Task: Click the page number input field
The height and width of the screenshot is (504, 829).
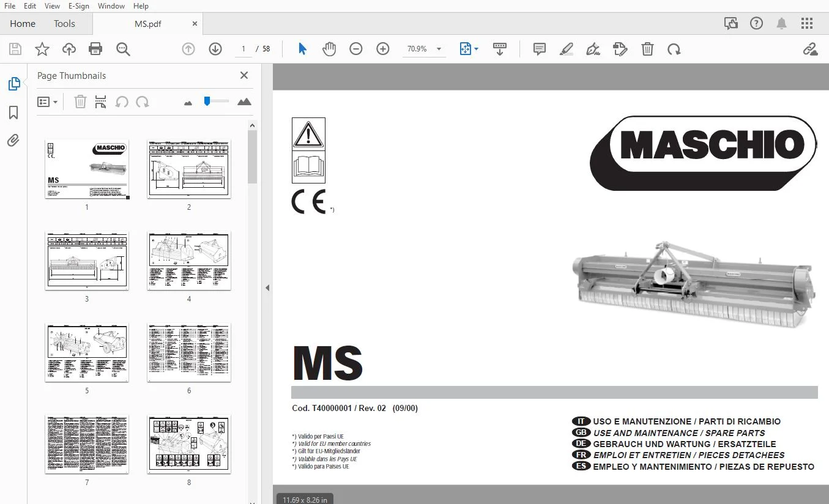Action: [243, 49]
